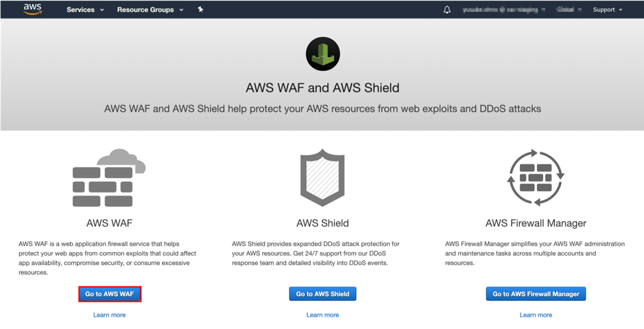Click the AWS WAF and AWS Shield title

(322, 88)
